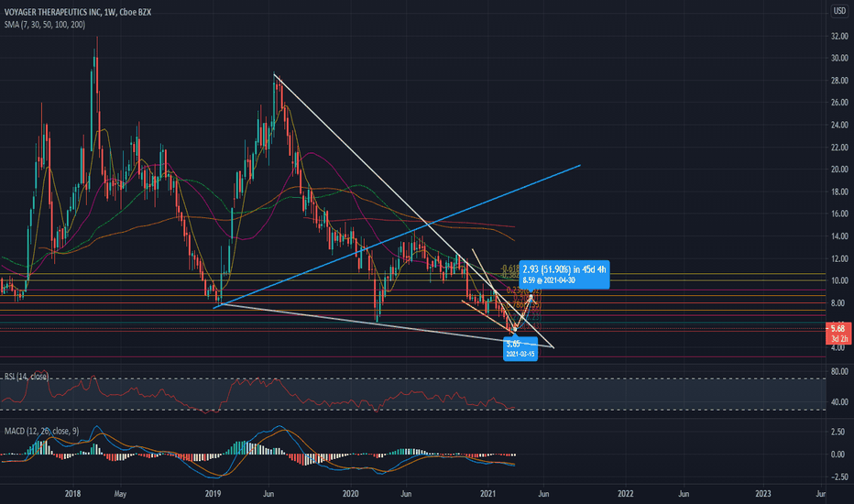
Task: Click 2019 on the time axis
Action: coord(213,494)
